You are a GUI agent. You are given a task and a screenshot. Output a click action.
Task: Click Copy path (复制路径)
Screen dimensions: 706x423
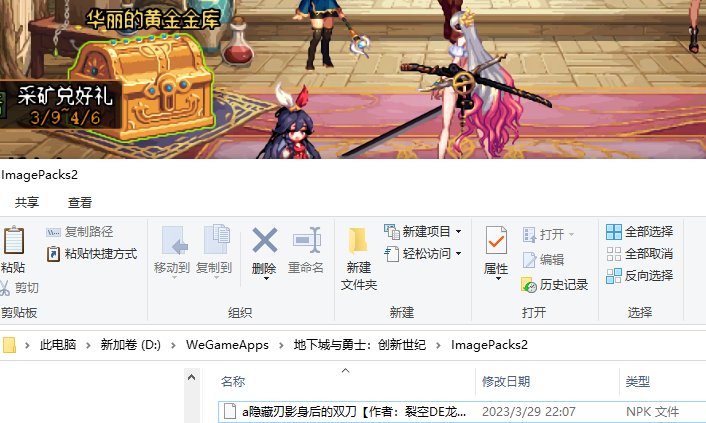pyautogui.click(x=80, y=232)
